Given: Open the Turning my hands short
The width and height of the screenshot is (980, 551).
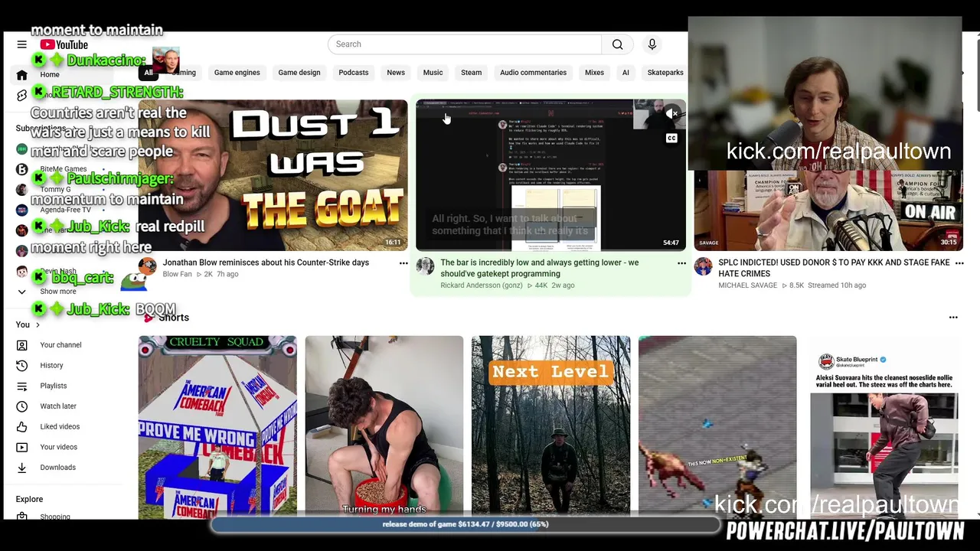Looking at the screenshot, I should click(x=384, y=427).
